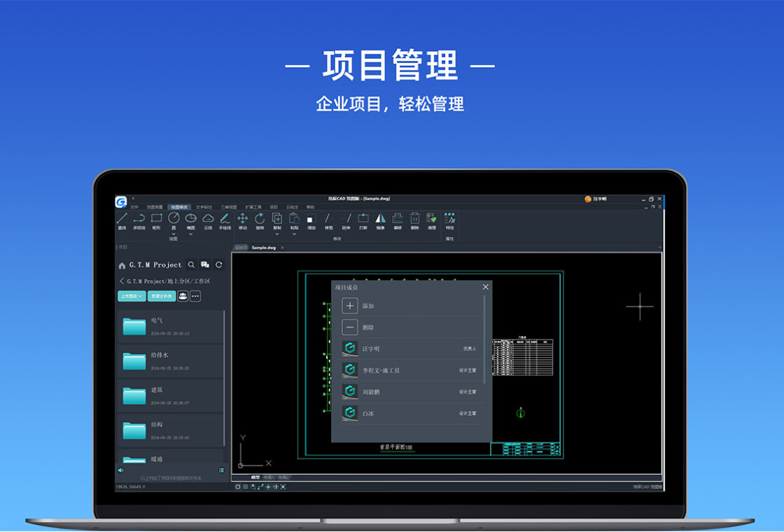Select the Line (直线) drawing tool
This screenshot has height=532, width=784.
[122, 220]
